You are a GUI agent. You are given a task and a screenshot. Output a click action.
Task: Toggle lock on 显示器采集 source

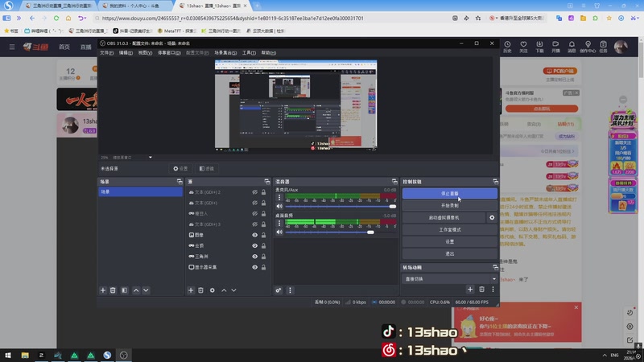pyautogui.click(x=264, y=267)
